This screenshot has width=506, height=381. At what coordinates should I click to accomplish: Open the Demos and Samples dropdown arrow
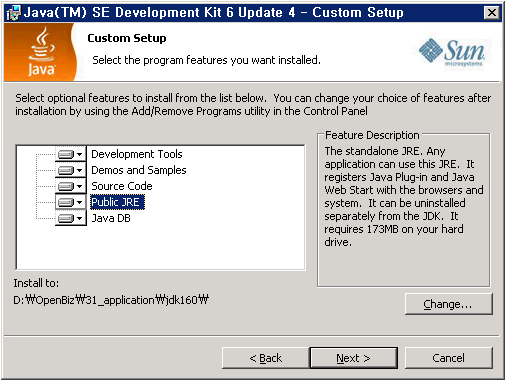click(79, 170)
